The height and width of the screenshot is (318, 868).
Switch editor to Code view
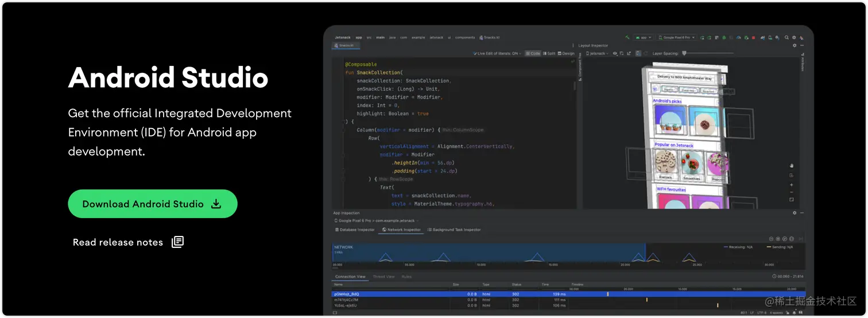(x=533, y=53)
